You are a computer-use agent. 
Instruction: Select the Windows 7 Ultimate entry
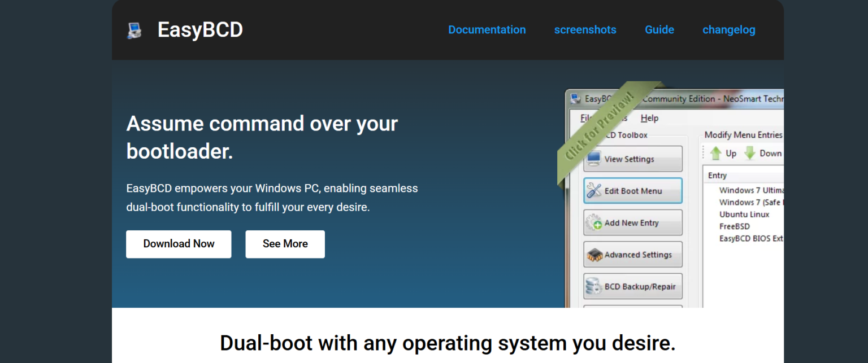point(751,190)
